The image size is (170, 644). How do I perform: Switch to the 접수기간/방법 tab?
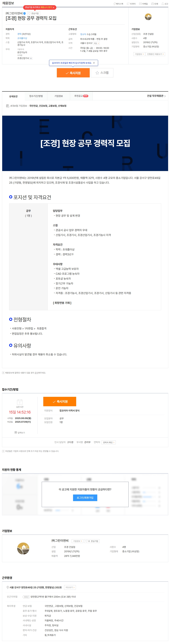(36, 96)
